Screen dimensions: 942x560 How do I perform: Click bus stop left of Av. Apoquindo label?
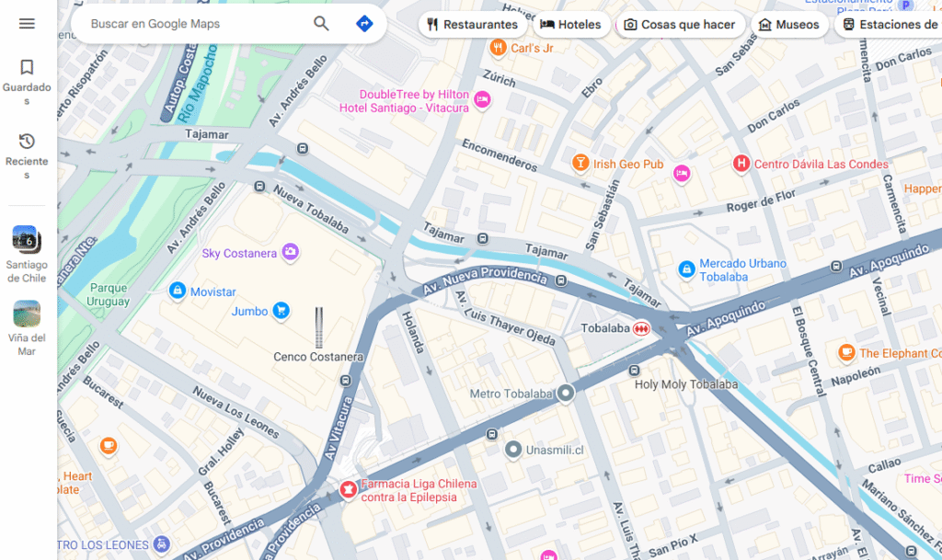[x=836, y=266]
